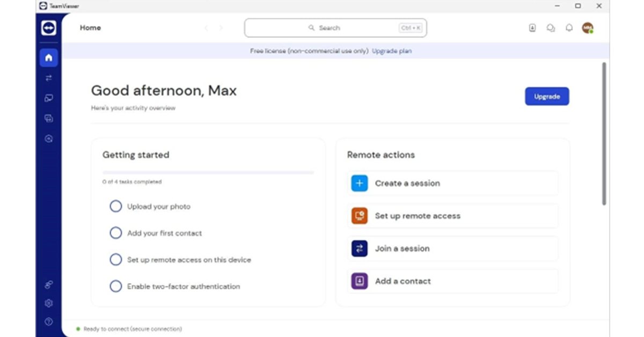Click the purple Add a contact icon

tap(360, 281)
